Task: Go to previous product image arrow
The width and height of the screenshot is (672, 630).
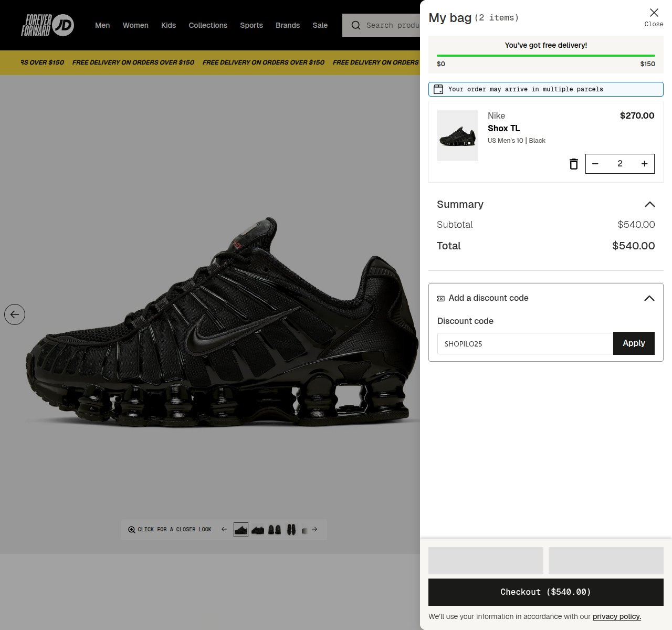Action: tap(15, 314)
